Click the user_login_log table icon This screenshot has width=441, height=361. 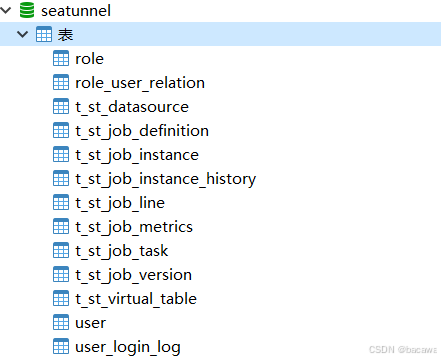coord(61,346)
